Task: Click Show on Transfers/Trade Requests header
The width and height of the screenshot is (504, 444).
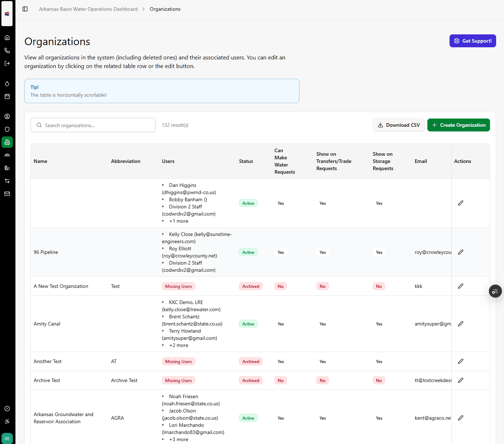Action: 334,161
